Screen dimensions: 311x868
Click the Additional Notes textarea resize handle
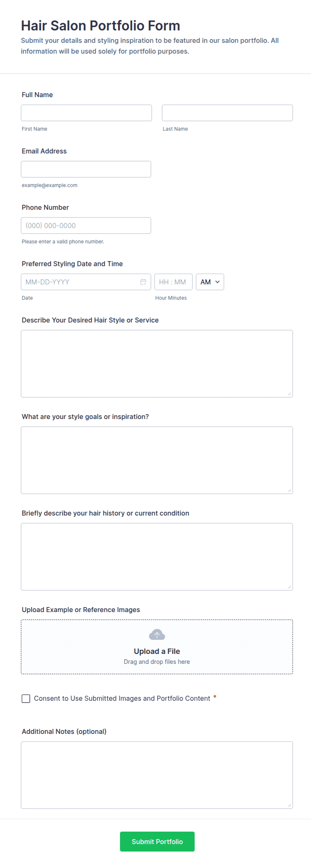(x=289, y=805)
